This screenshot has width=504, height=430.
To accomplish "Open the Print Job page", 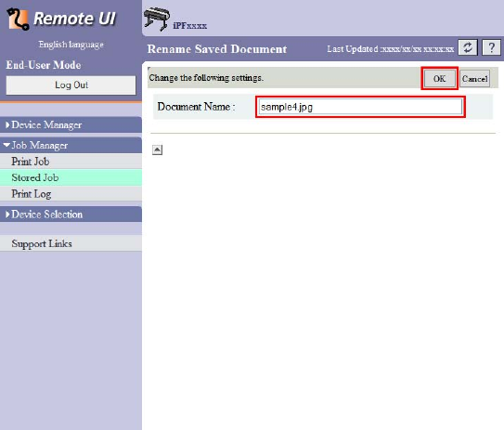I will tap(71, 162).
